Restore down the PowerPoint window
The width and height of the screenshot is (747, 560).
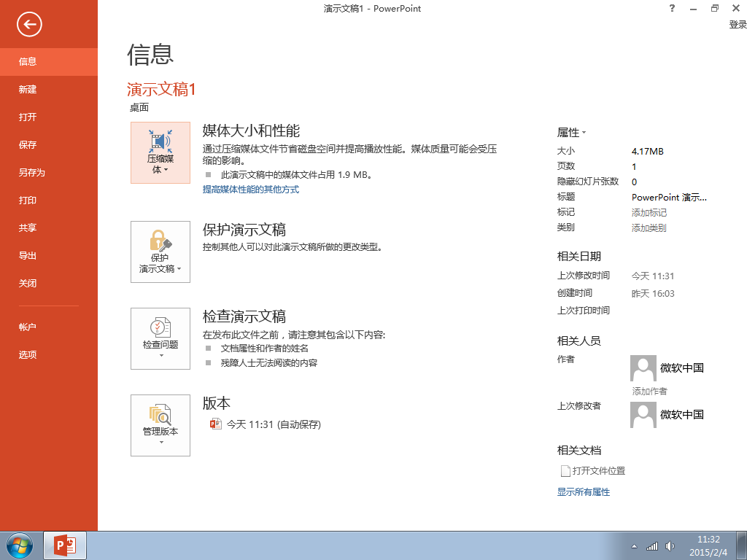(x=715, y=8)
